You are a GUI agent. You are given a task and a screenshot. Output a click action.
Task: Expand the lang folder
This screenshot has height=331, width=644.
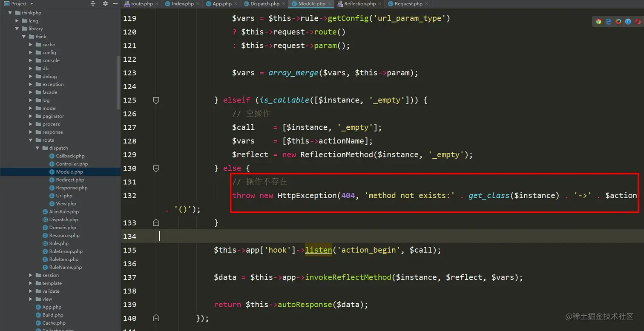pos(17,20)
